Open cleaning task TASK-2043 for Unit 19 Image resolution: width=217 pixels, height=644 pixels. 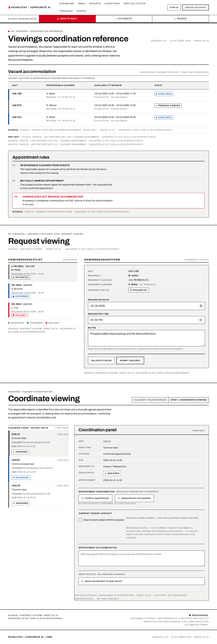pyautogui.click(x=38, y=495)
